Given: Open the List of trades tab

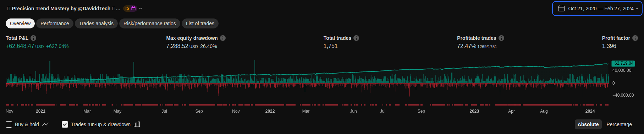Looking at the screenshot, I should [200, 23].
